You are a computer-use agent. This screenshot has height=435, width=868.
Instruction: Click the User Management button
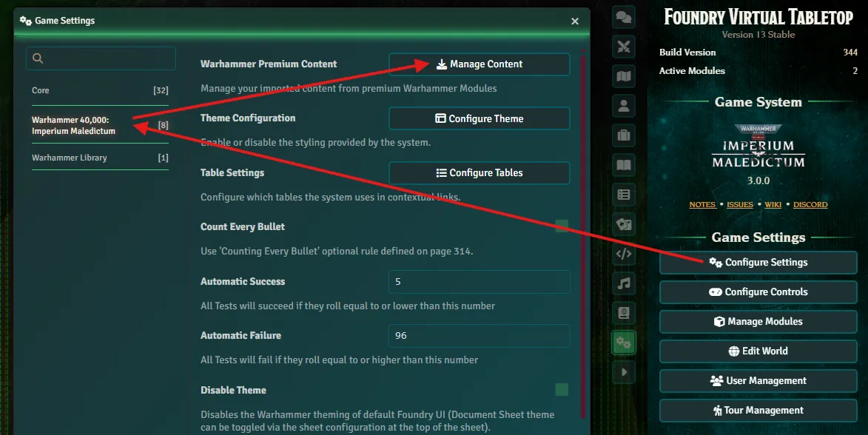(758, 381)
